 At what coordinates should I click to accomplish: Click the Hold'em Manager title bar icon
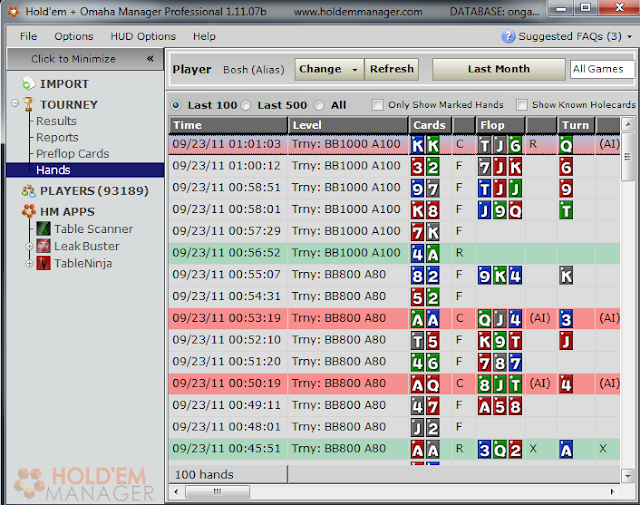point(13,11)
